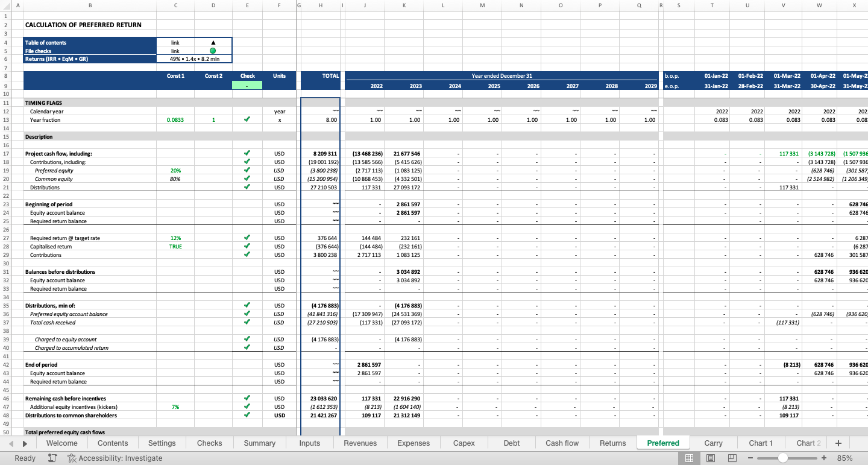Open the Carry sheet tab
Viewport: 868px width, 465px height.
pos(714,443)
